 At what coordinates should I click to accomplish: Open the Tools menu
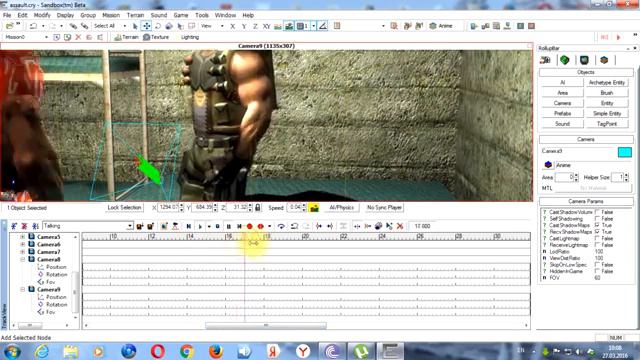point(202,15)
